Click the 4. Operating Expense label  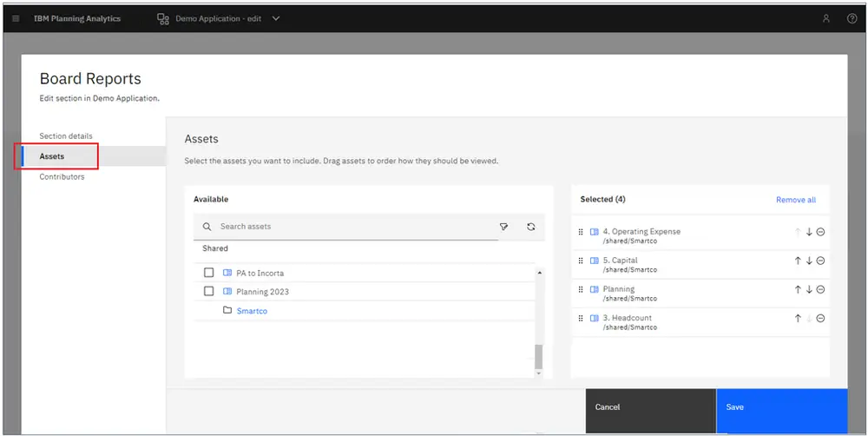click(641, 232)
